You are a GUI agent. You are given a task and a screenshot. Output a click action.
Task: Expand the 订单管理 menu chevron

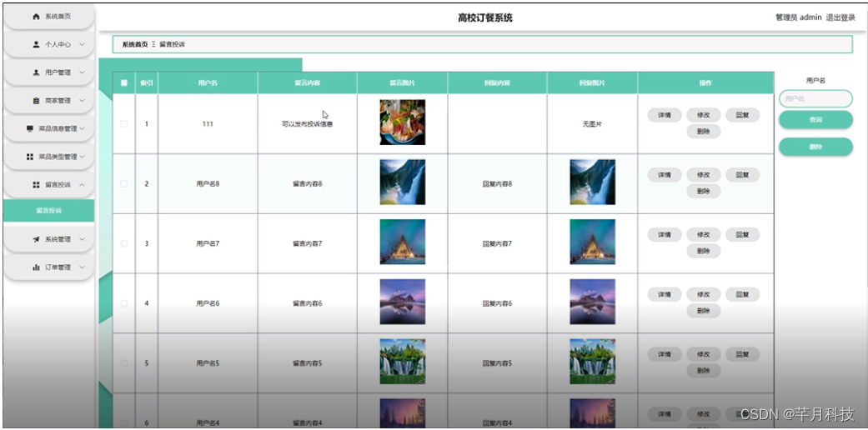(82, 267)
